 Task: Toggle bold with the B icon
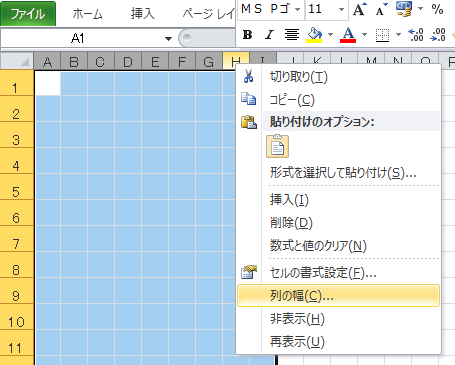pyautogui.click(x=247, y=34)
